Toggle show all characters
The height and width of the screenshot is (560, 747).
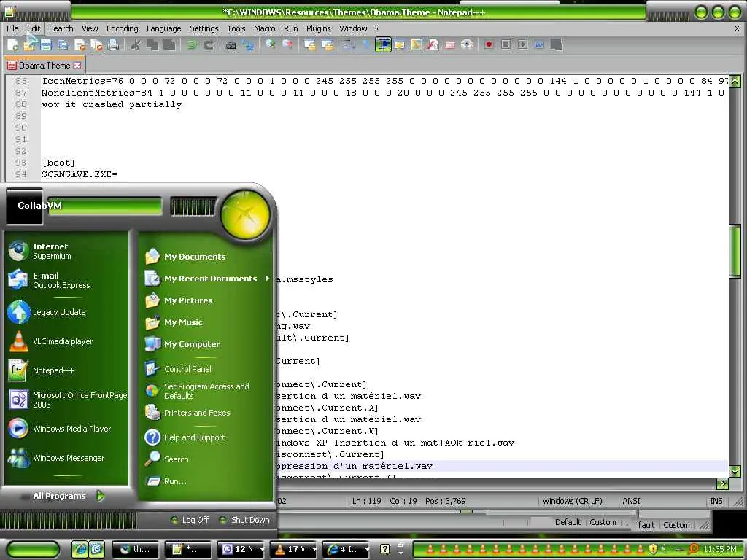[x=366, y=44]
